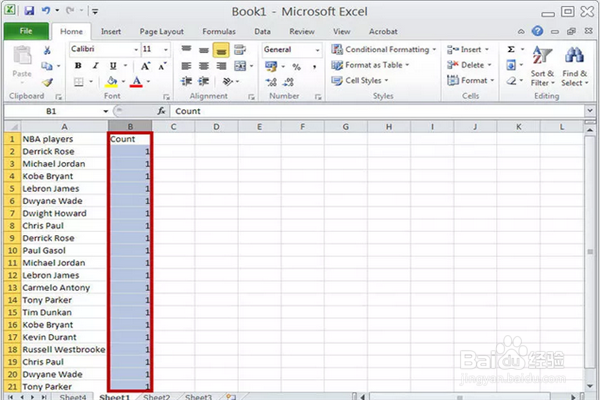This screenshot has width=600, height=400.
Task: Select Top Align icon
Action: (x=186, y=49)
